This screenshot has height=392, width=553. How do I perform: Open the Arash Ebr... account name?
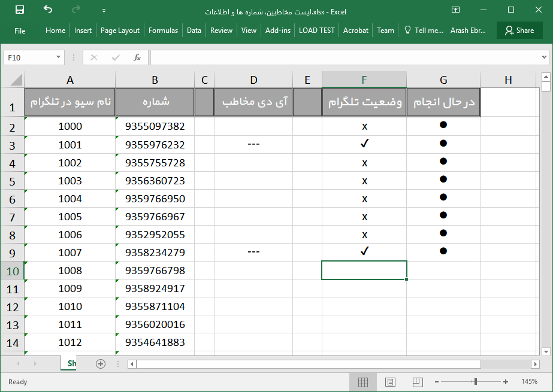468,31
